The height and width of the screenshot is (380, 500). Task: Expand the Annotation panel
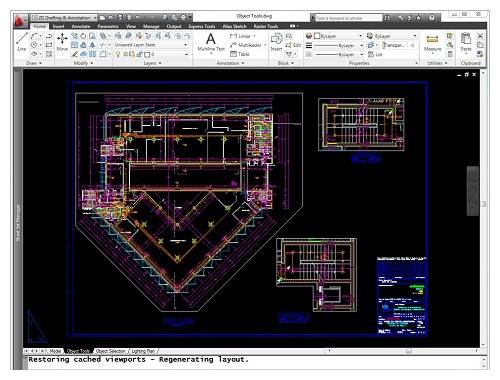pos(230,63)
